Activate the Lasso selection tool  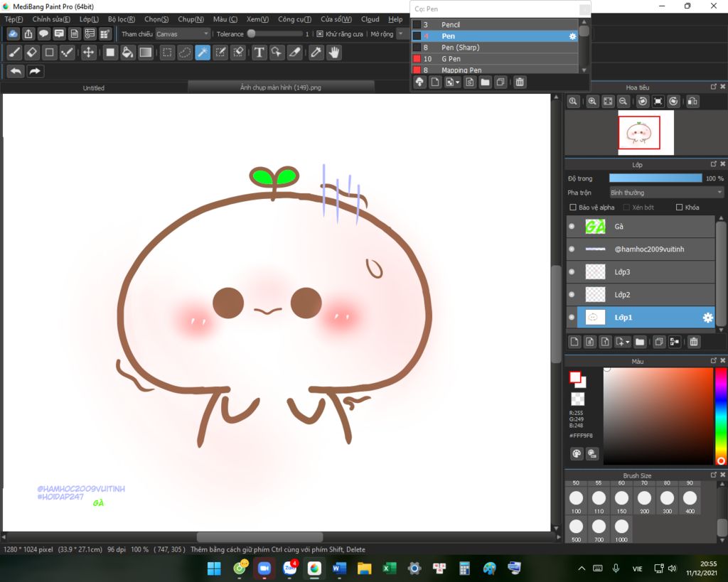click(x=185, y=53)
